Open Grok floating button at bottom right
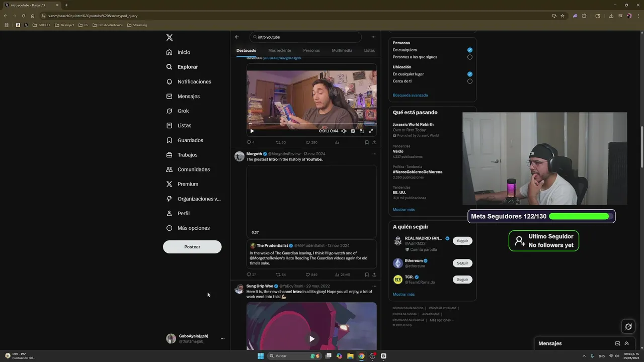 tap(628, 327)
